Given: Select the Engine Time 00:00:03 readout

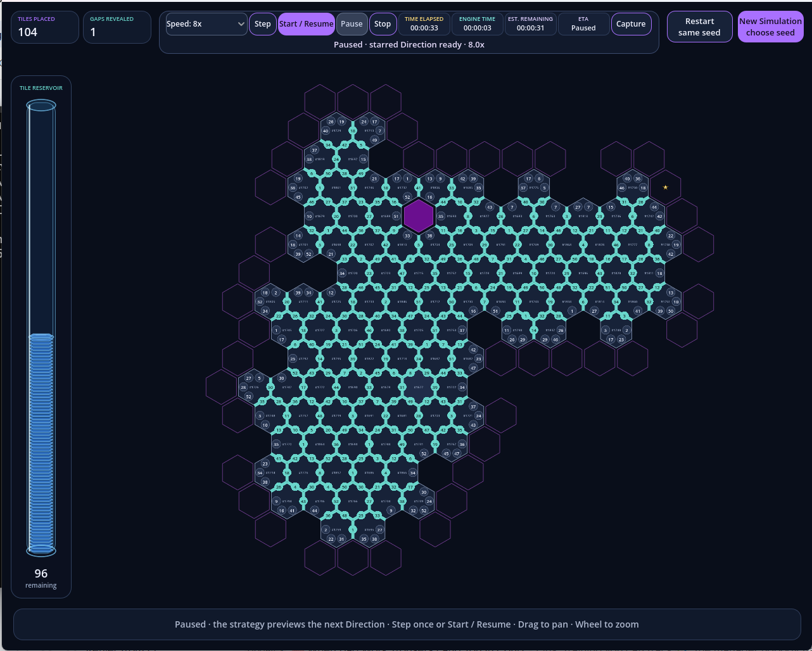Looking at the screenshot, I should point(478,24).
